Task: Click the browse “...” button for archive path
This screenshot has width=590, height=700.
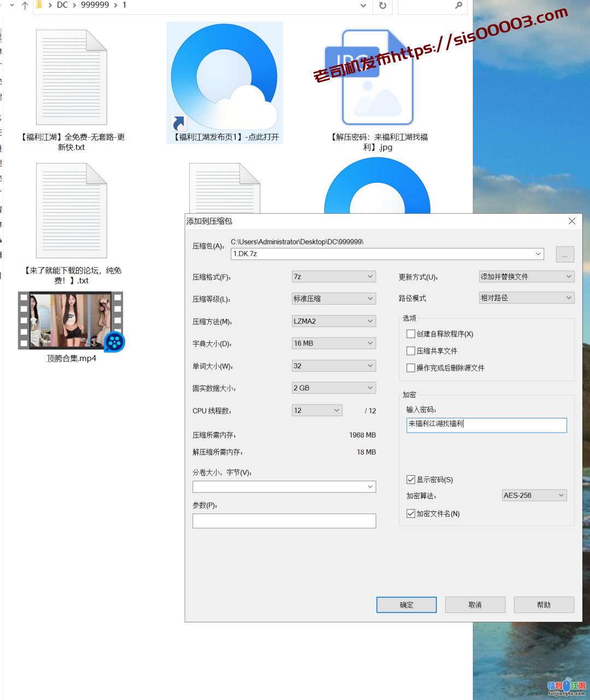Action: (564, 255)
